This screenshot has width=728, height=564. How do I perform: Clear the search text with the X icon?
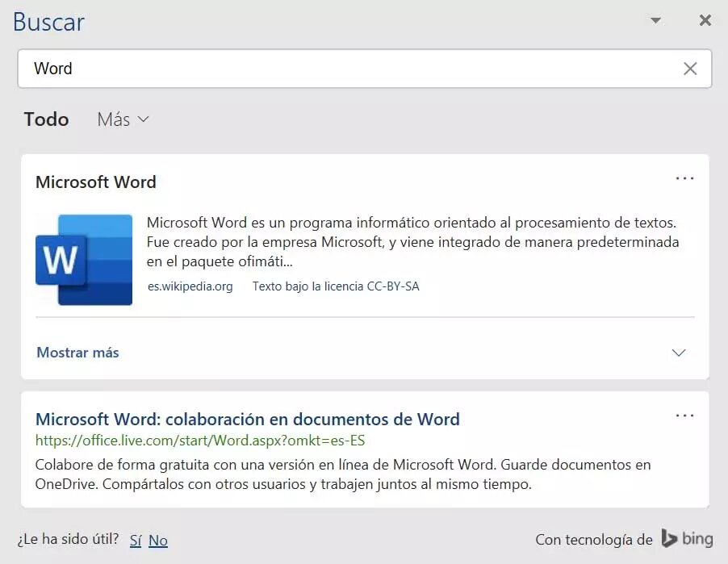click(690, 69)
